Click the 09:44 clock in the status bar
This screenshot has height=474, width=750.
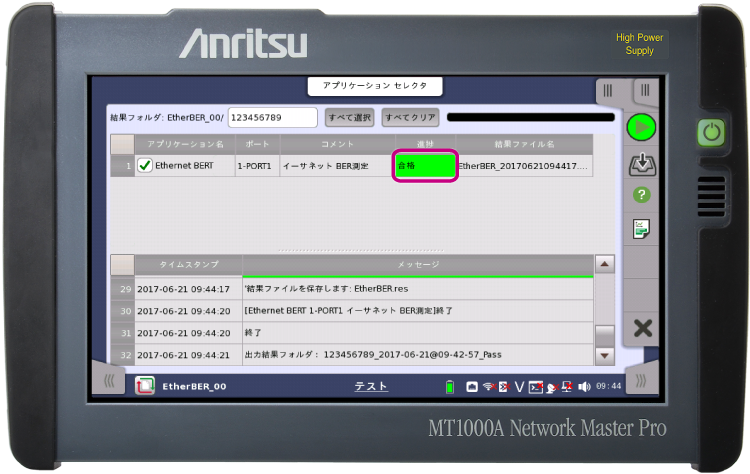608,386
